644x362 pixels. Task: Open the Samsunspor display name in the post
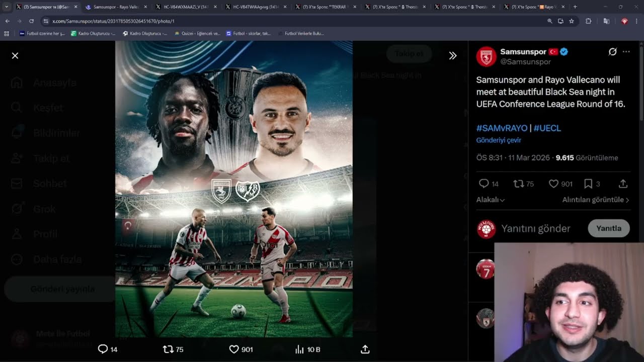click(x=523, y=52)
